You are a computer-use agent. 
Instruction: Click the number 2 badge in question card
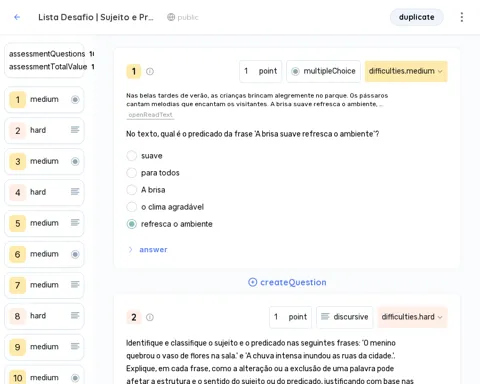pyautogui.click(x=134, y=317)
